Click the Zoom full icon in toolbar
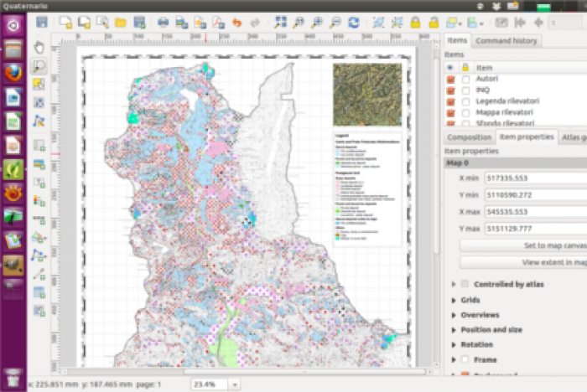Image resolution: width=587 pixels, height=392 pixels. tap(280, 23)
